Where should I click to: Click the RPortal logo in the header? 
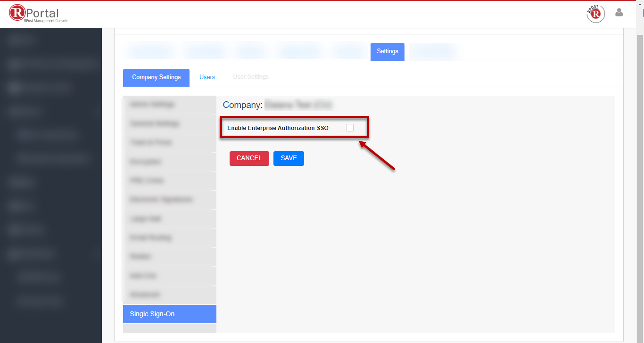coord(39,14)
